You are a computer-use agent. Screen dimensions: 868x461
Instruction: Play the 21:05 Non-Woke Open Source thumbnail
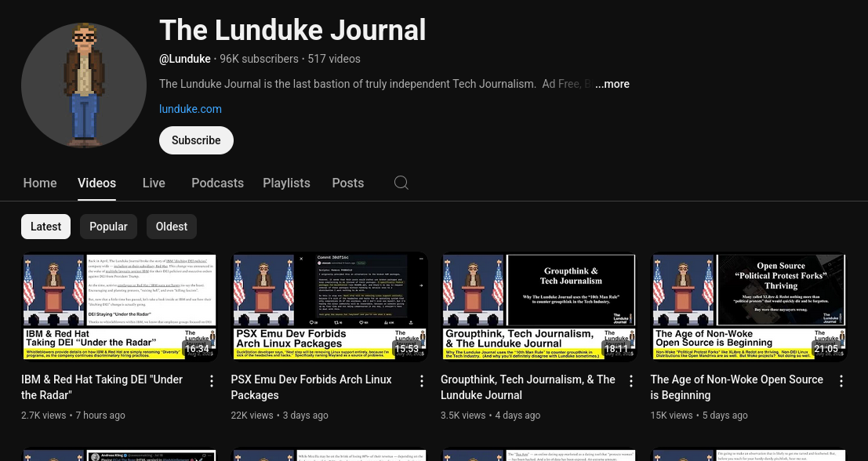(749, 307)
